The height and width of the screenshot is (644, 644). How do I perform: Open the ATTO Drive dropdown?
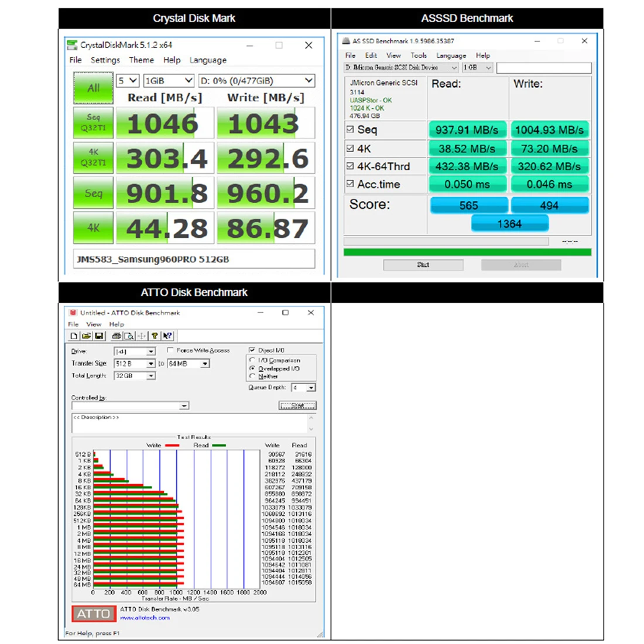click(x=134, y=352)
